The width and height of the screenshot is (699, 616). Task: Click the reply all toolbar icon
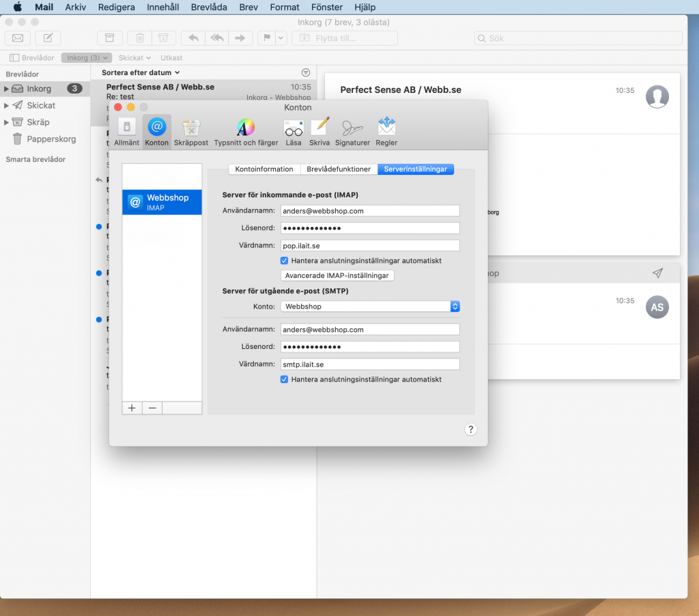click(217, 38)
